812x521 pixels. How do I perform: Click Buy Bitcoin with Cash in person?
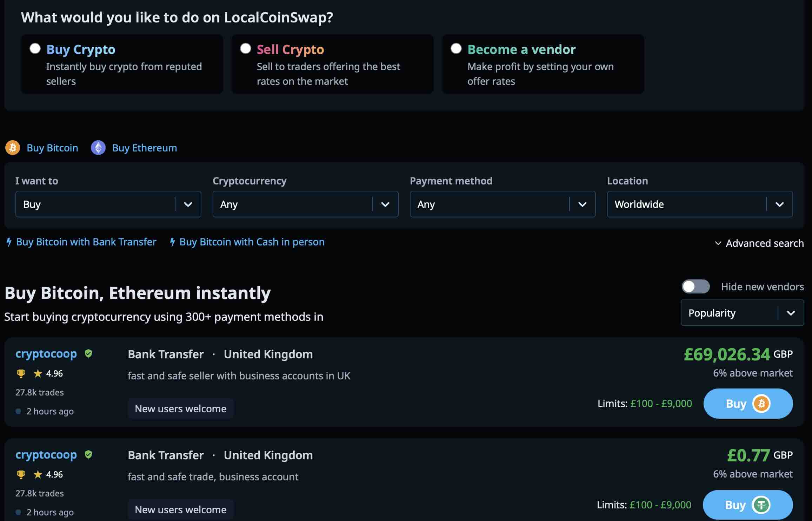252,242
